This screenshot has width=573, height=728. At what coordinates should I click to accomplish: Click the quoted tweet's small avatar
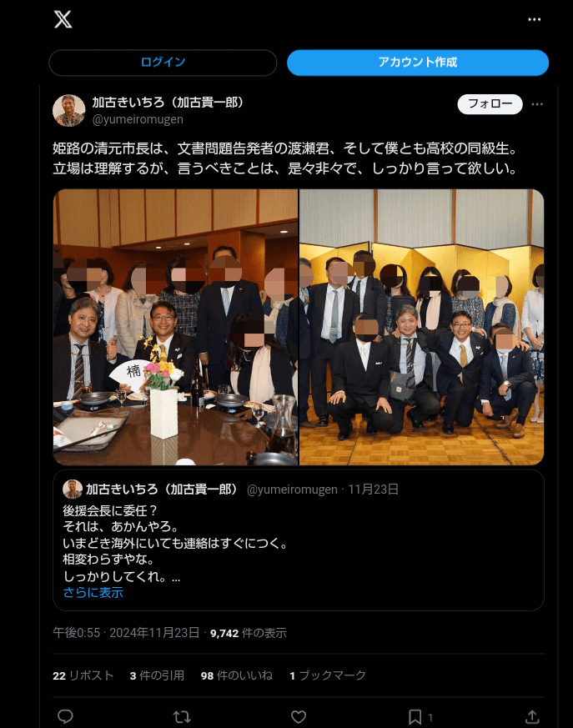click(x=73, y=489)
